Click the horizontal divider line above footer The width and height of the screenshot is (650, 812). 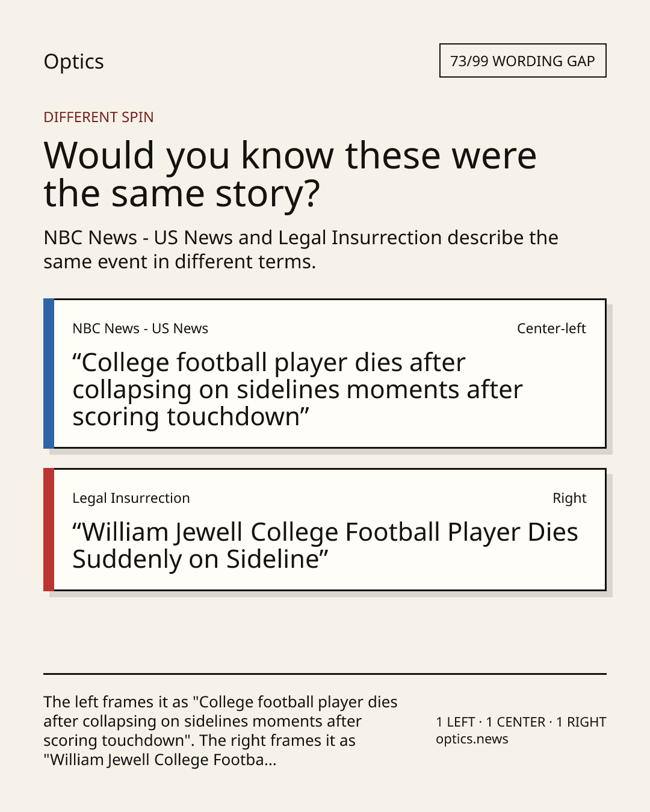325,674
